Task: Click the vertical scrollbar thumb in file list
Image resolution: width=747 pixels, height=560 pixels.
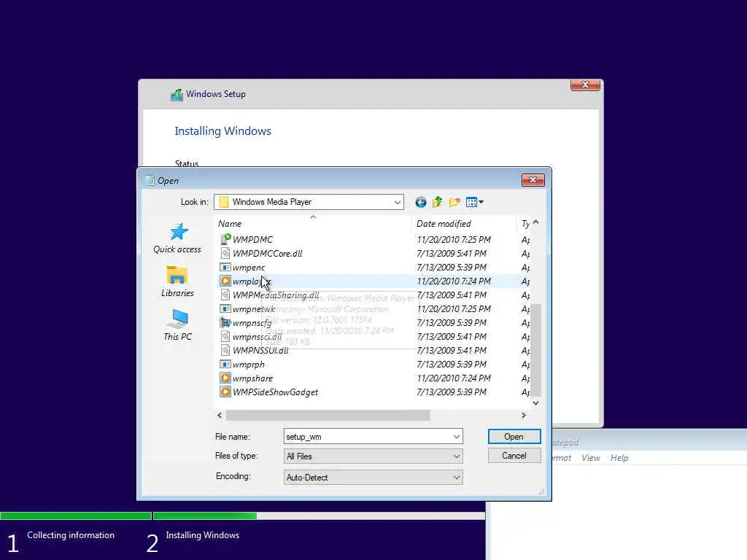Action: click(x=536, y=350)
